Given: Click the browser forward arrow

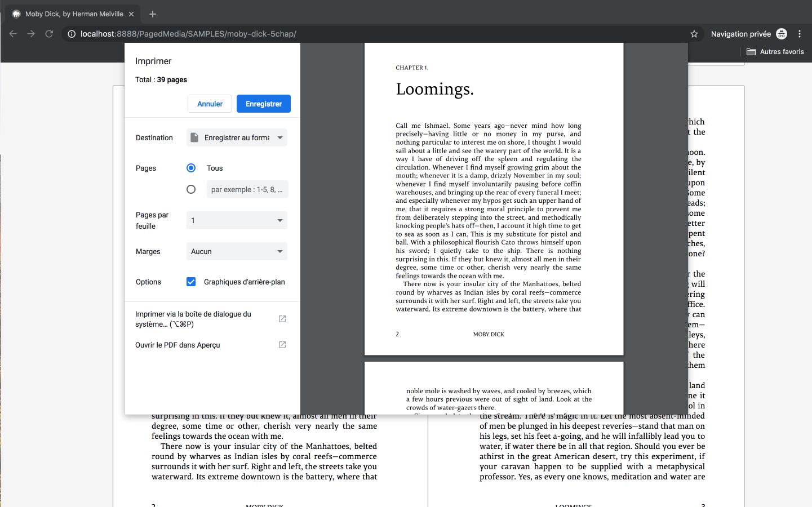Looking at the screenshot, I should [31, 34].
